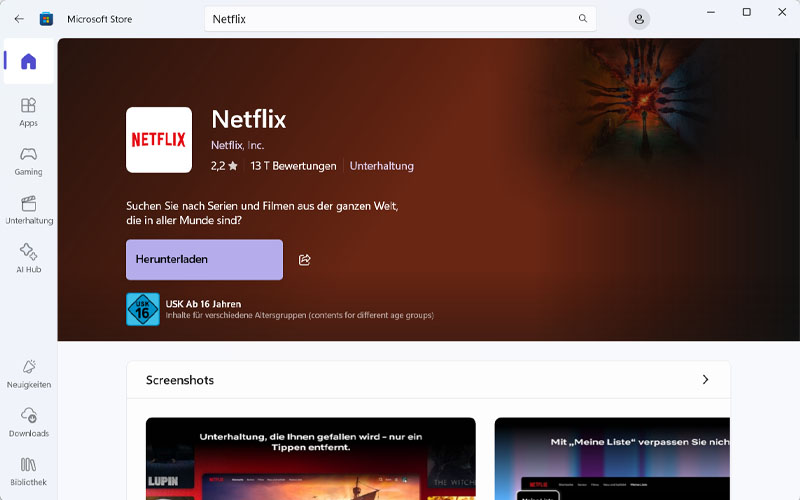The height and width of the screenshot is (500, 800).
Task: Click the 2,2 star rating
Action: click(x=224, y=166)
